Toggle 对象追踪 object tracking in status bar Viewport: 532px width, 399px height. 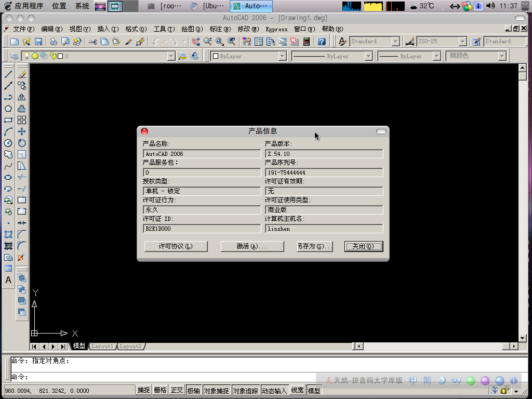[245, 390]
